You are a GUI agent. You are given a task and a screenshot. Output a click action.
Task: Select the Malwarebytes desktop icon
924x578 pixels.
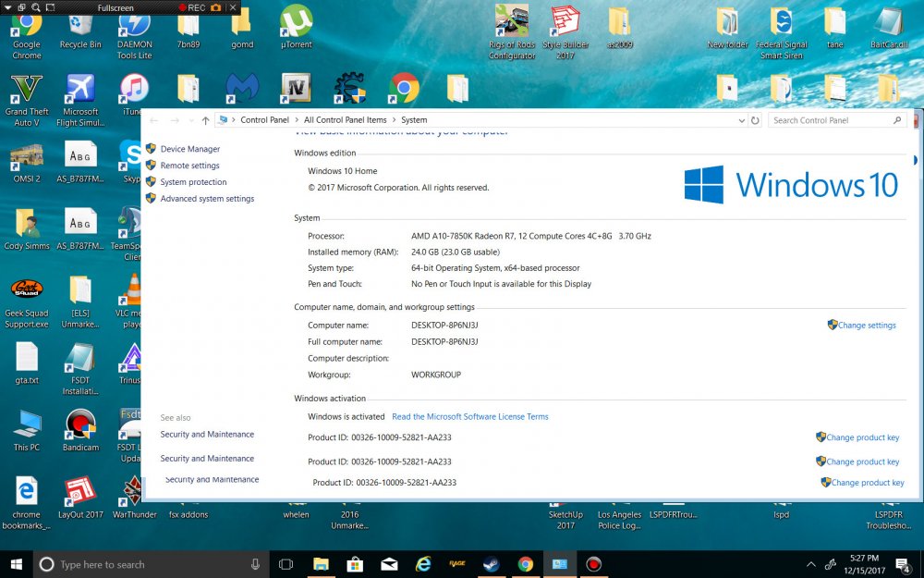pyautogui.click(x=242, y=89)
